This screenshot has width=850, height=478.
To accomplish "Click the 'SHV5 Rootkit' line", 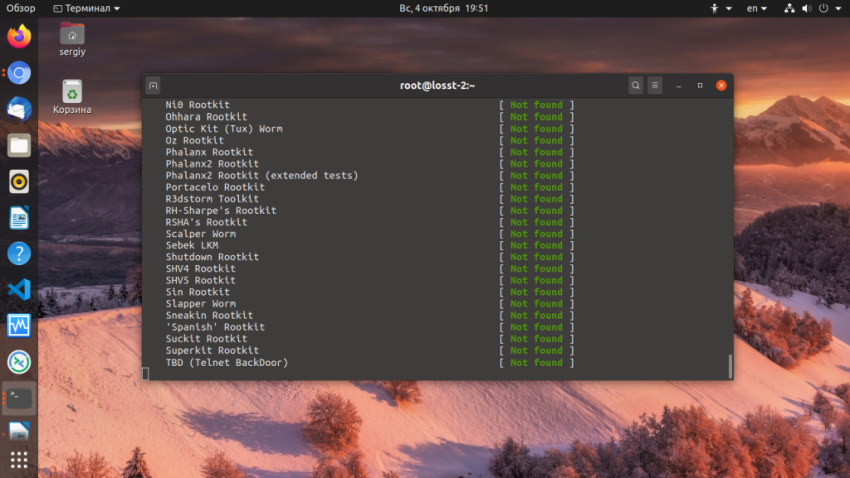I will pyautogui.click(x=201, y=280).
